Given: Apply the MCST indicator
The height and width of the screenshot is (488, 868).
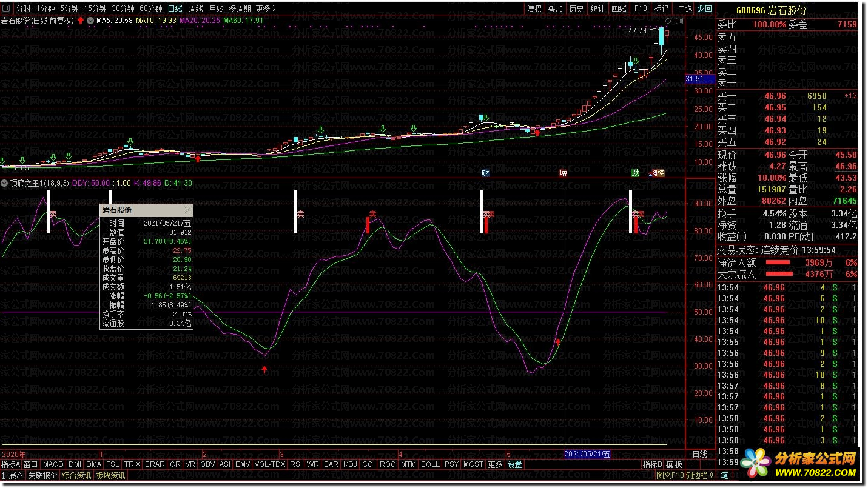Looking at the screenshot, I should click(x=474, y=464).
